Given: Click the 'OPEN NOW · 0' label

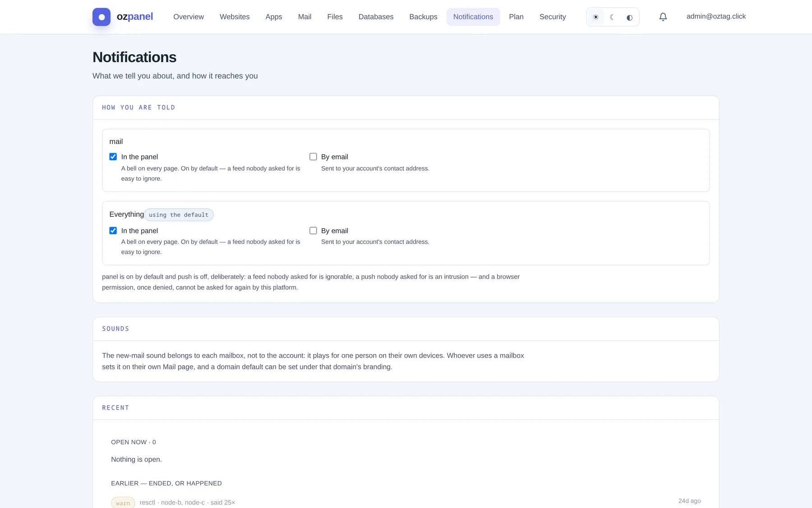Looking at the screenshot, I should (134, 442).
